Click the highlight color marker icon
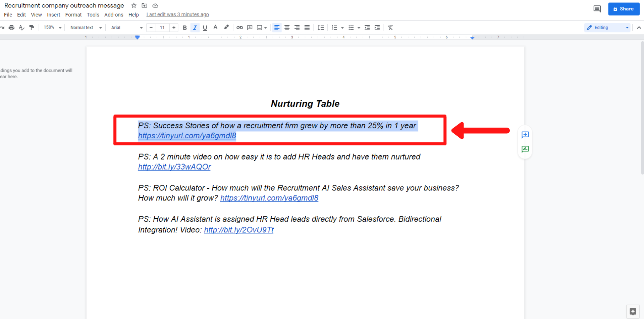Screen dimensions: 644x319 [226, 27]
